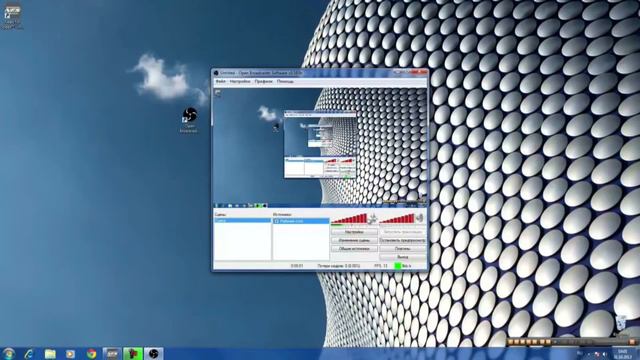Switch to the OBS taskbar button

(x=153, y=354)
